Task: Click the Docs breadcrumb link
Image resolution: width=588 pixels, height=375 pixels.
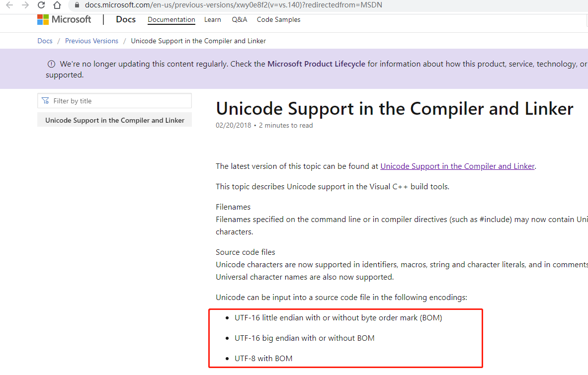Action: (x=45, y=41)
